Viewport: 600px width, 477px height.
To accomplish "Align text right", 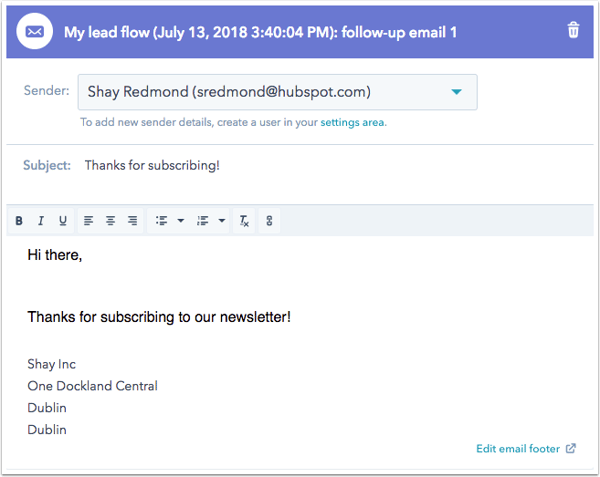I will click(x=132, y=221).
